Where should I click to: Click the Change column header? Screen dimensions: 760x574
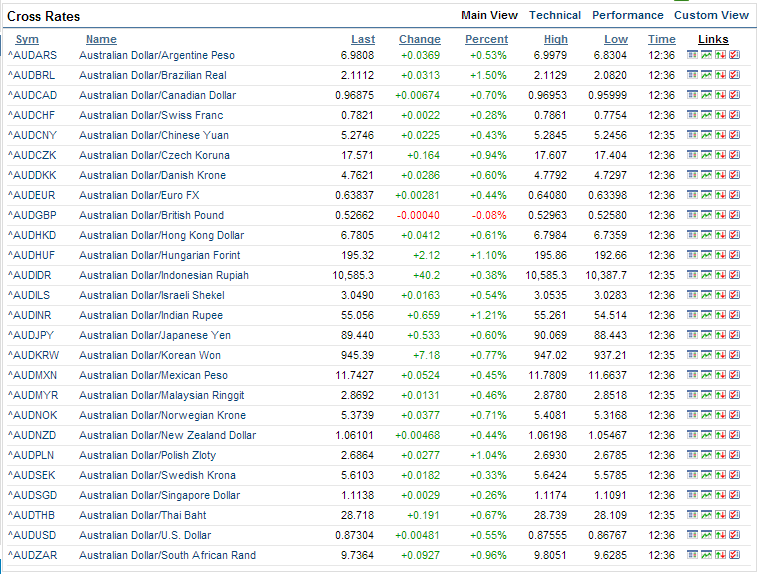419,39
